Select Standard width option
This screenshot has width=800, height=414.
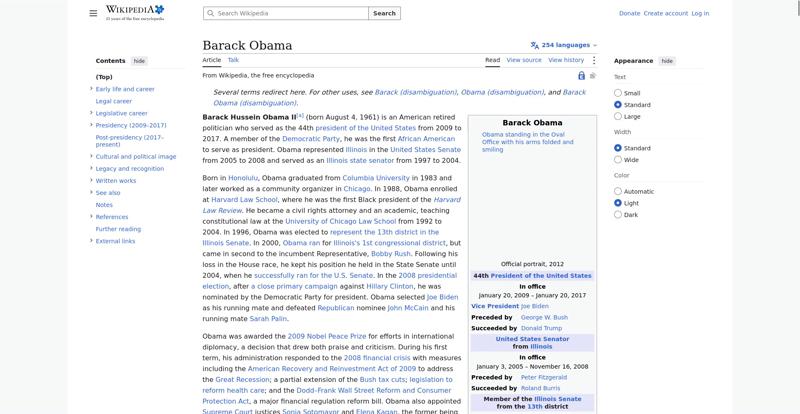pos(618,148)
